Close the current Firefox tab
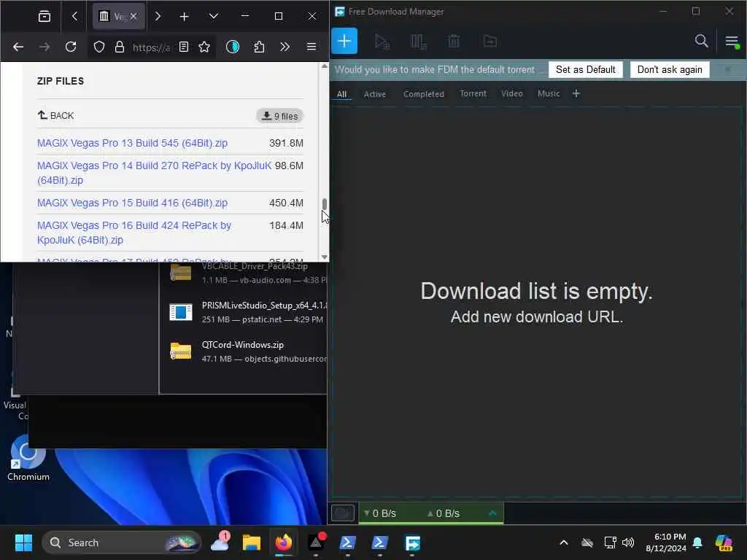 click(134, 16)
